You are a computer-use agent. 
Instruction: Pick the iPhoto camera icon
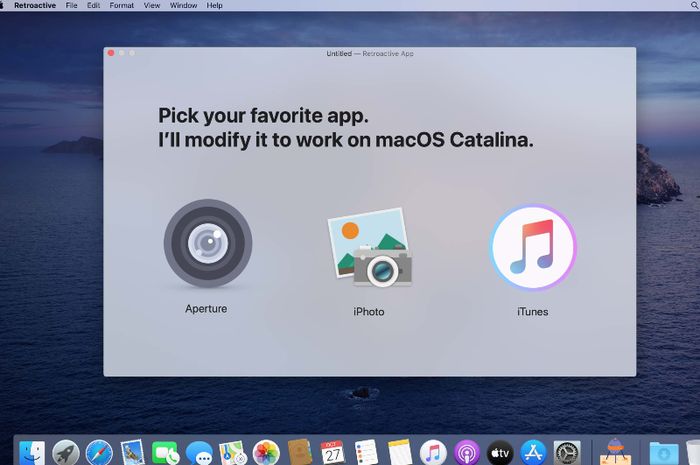point(369,248)
